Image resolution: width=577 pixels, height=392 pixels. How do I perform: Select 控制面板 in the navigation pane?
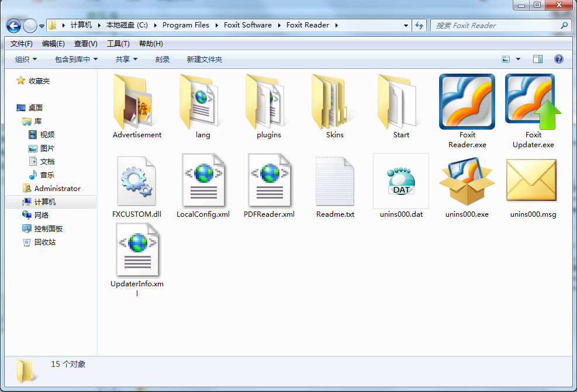coord(49,229)
